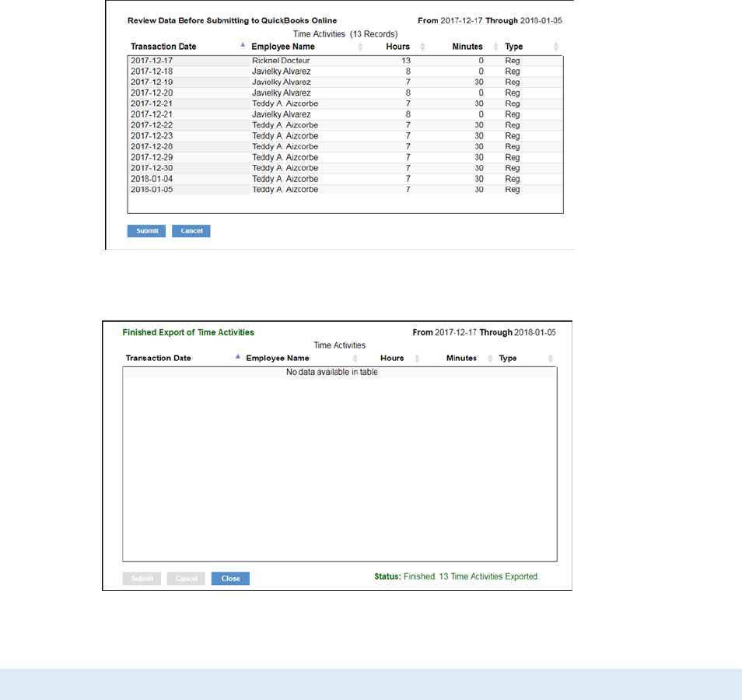The image size is (742, 700).
Task: Sort review table by Hours arrows
Action: [422, 47]
